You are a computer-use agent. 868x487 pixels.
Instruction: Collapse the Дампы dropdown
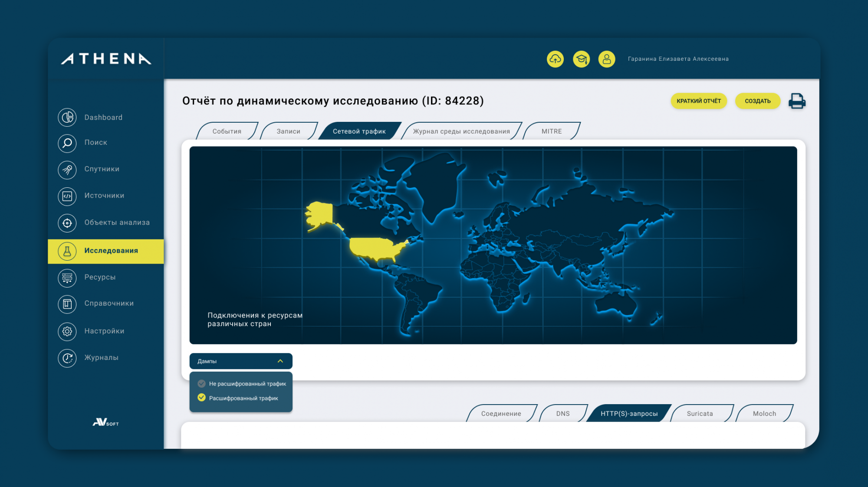(240, 361)
